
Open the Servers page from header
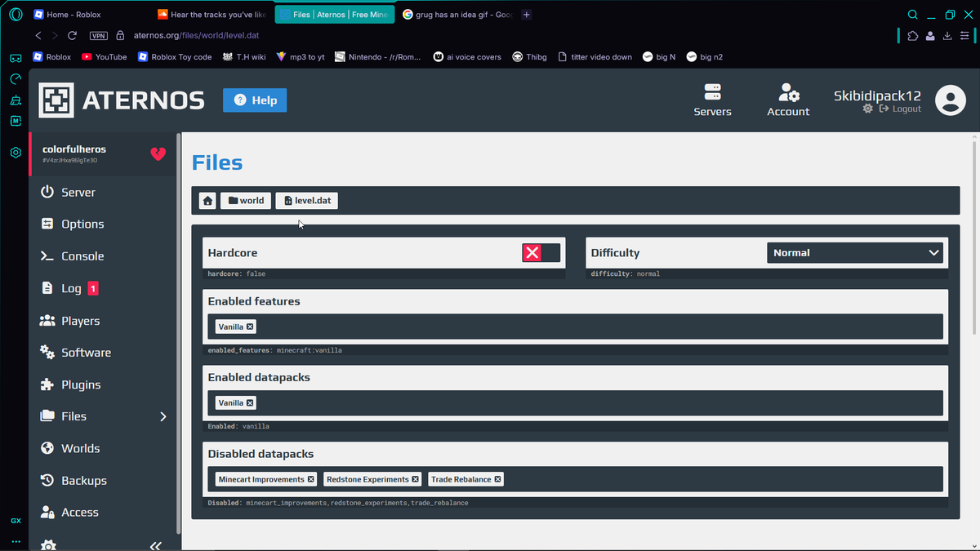[x=712, y=100]
